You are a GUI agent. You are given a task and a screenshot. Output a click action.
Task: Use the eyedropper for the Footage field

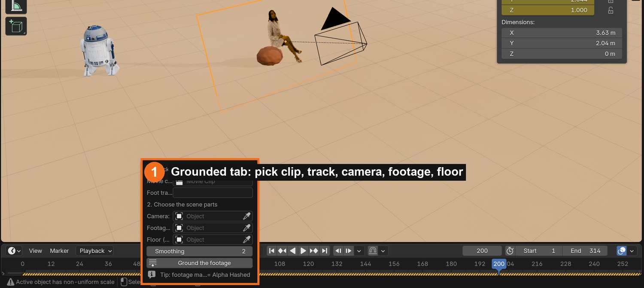pyautogui.click(x=247, y=228)
